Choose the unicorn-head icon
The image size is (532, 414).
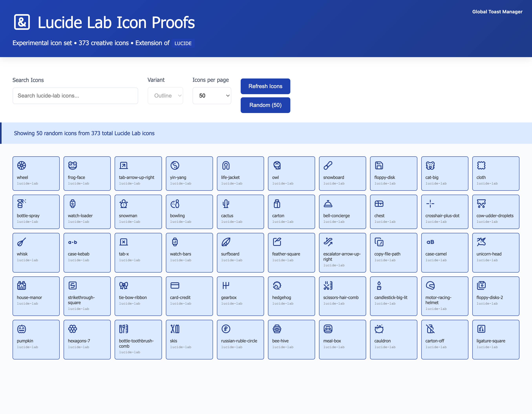point(481,242)
